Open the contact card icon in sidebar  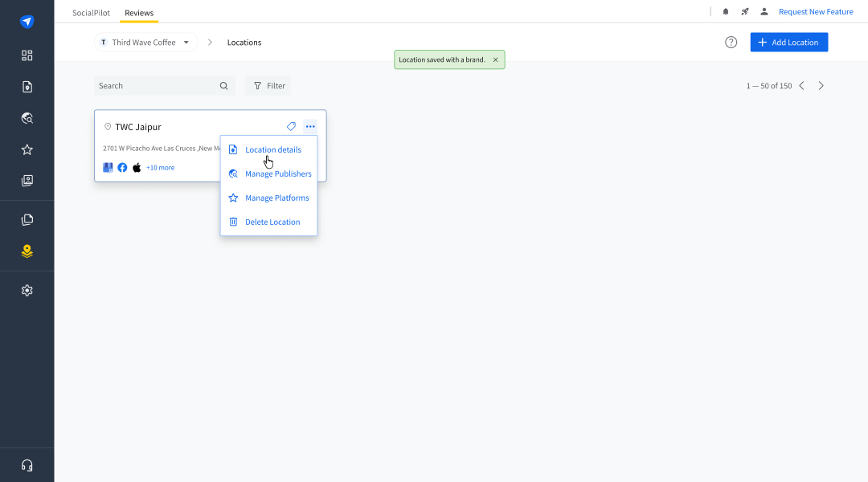click(x=27, y=181)
